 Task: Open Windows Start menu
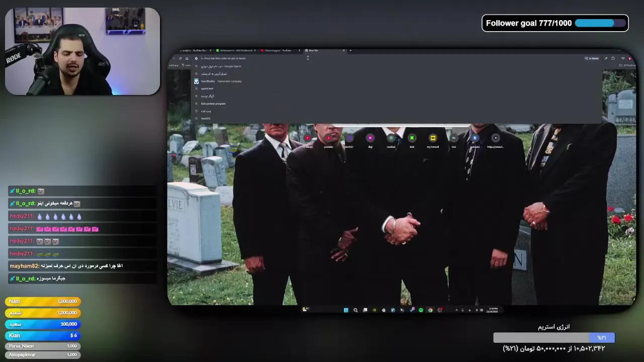(x=346, y=310)
